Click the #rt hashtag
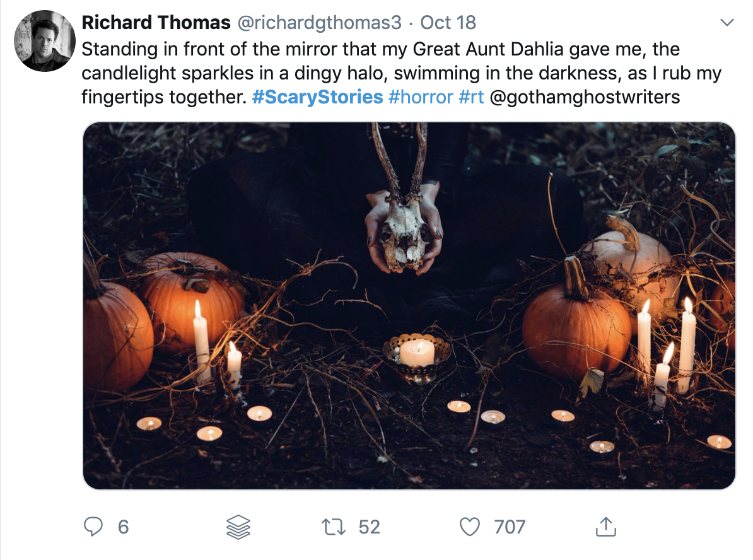This screenshot has width=753, height=560. coord(471,97)
